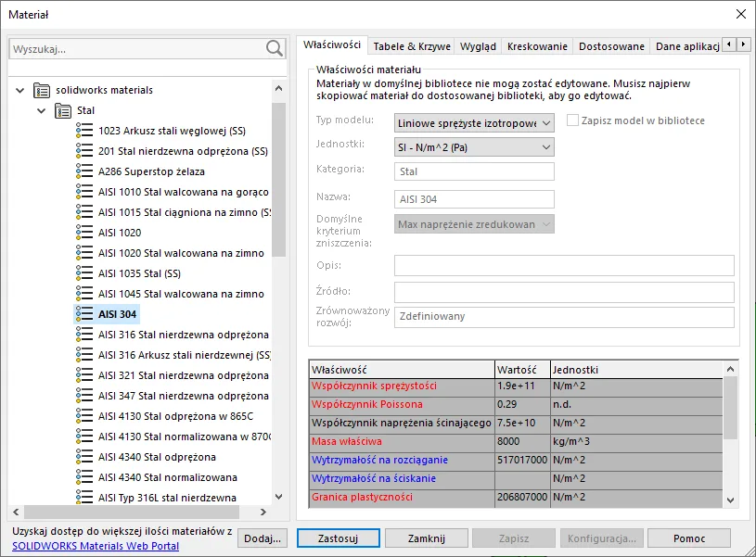Click the properties table scroll down arrow
The image size is (756, 557).
[730, 500]
